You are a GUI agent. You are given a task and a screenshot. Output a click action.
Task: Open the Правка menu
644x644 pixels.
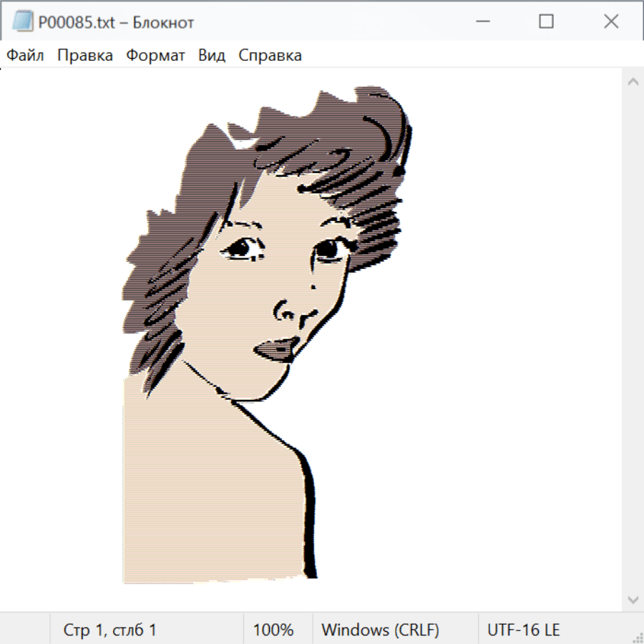point(85,56)
